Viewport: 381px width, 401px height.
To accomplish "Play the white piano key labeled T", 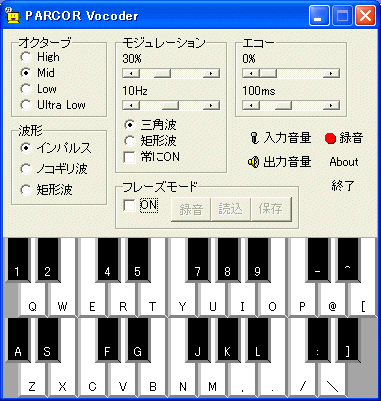I will [x=152, y=300].
